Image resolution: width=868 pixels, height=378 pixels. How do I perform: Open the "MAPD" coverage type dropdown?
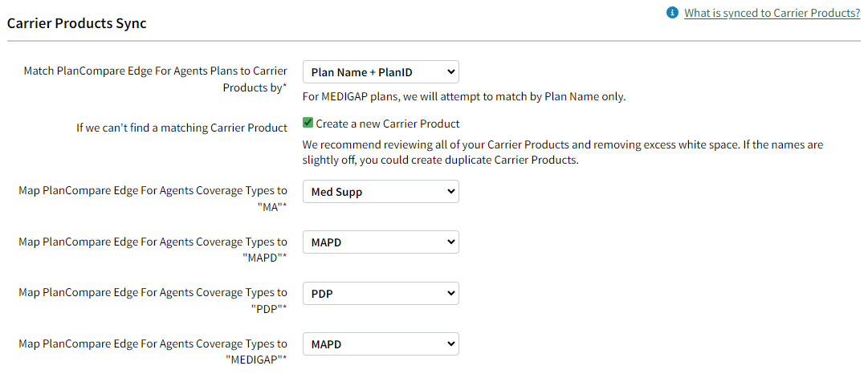pos(381,242)
